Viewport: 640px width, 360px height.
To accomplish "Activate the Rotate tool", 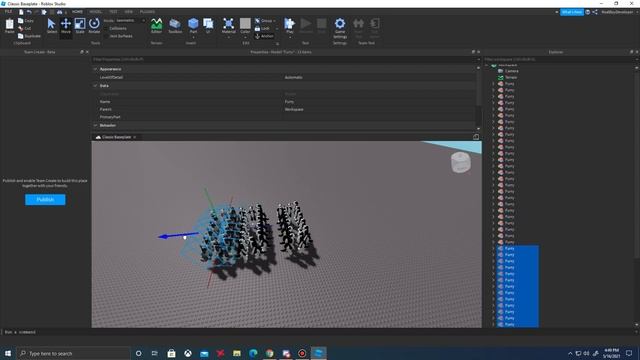I will (x=94, y=26).
